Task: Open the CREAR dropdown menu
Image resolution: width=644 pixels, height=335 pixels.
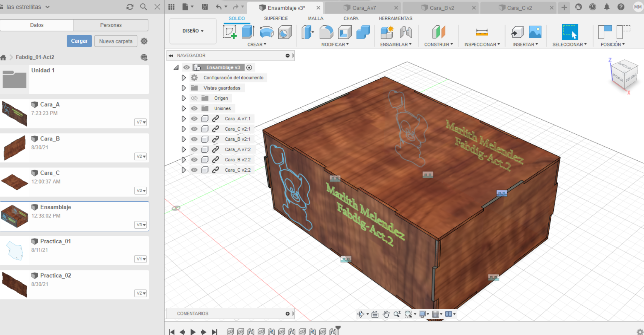Action: pyautogui.click(x=257, y=44)
